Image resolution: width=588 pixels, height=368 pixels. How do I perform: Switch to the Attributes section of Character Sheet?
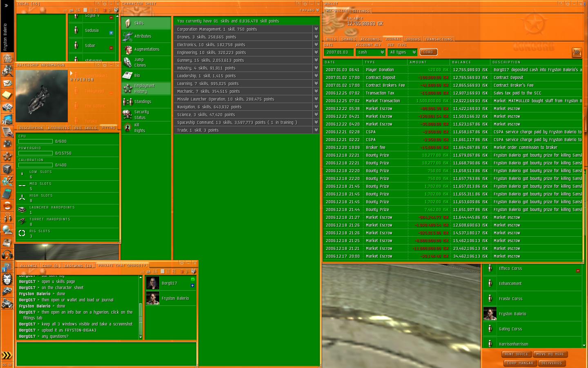[x=146, y=36]
